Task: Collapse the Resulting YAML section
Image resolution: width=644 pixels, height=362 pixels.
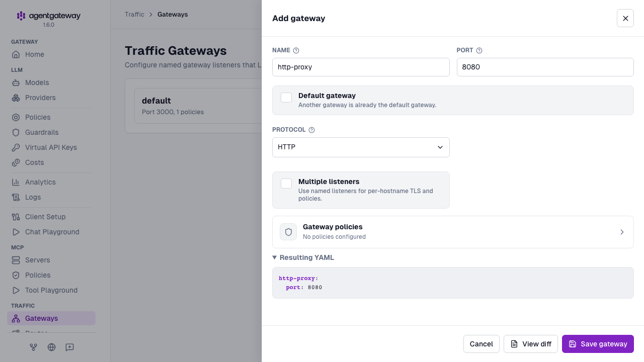Action: pos(303,257)
